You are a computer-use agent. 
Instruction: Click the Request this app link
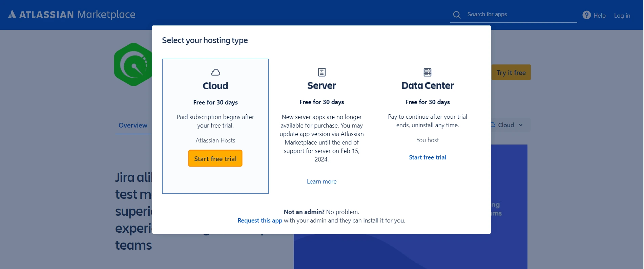[260, 220]
